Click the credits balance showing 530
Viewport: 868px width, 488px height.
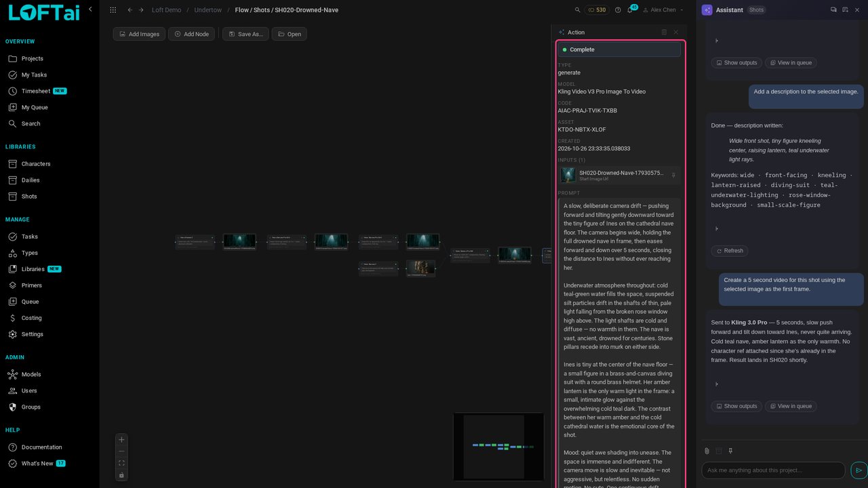(596, 10)
